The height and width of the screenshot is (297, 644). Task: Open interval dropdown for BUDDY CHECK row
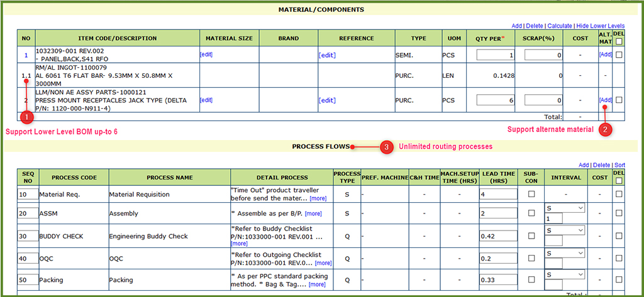click(565, 230)
